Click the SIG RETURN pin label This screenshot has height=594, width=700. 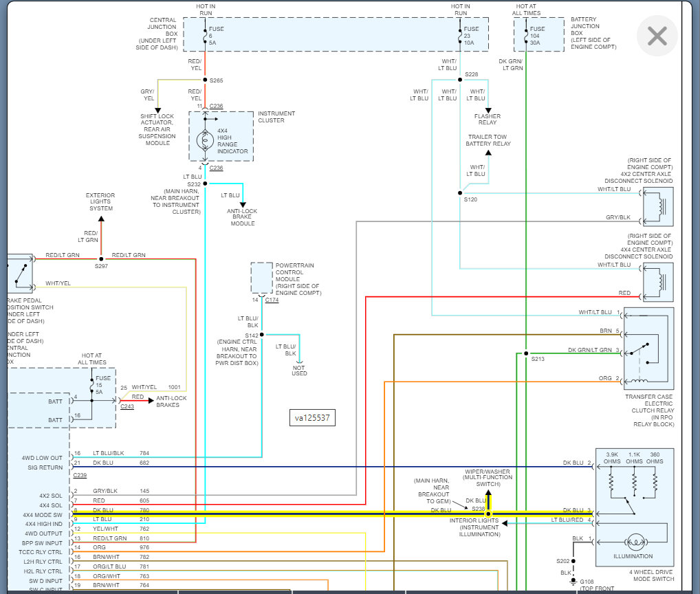(45, 467)
